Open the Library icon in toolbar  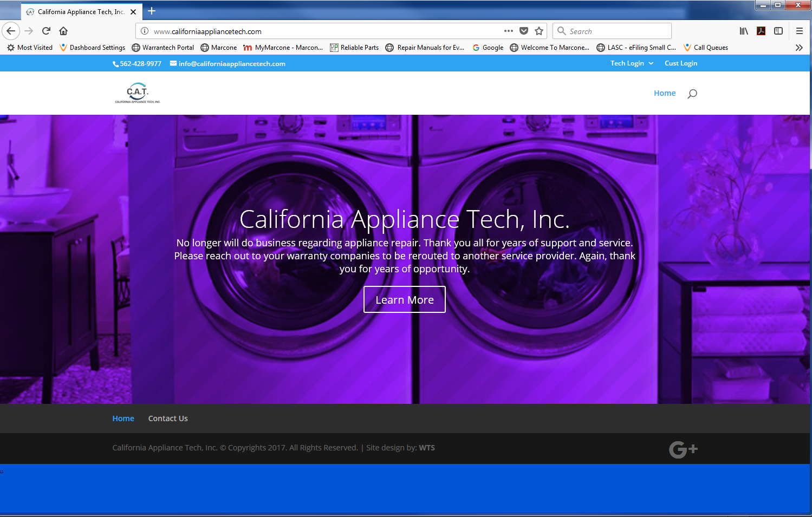click(x=744, y=31)
